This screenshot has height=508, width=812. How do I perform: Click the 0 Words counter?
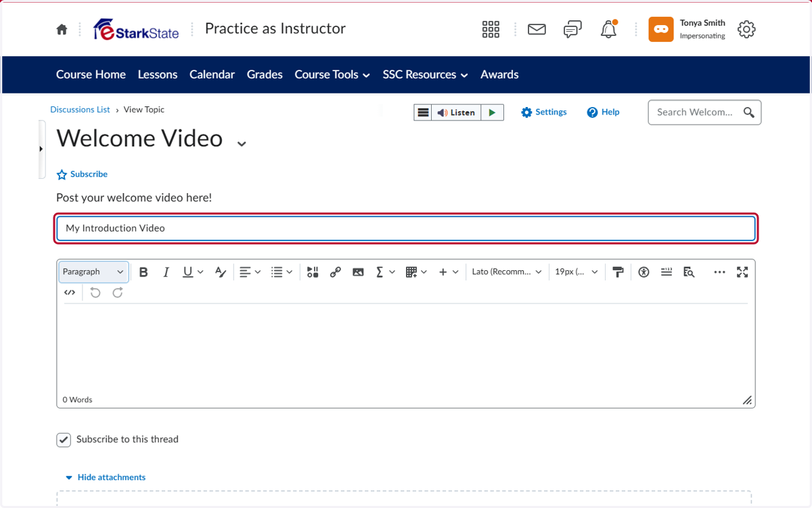78,400
